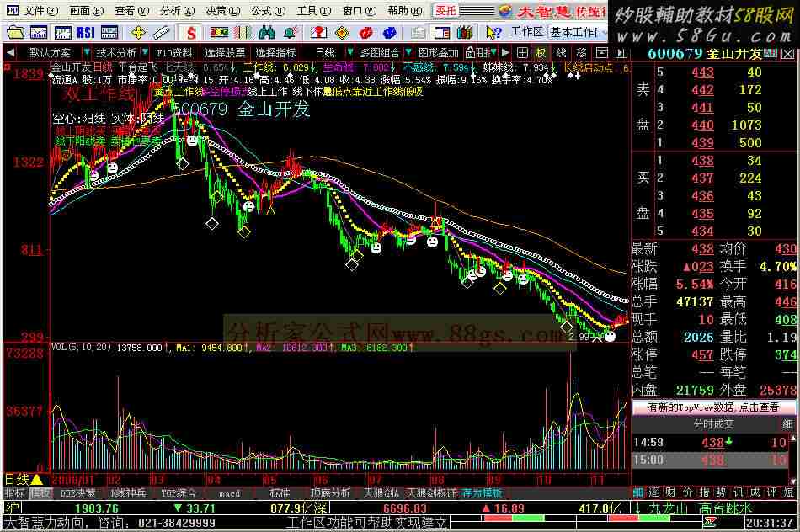Screen dimensions: 800x532
Task: Expand the 多图组合 dropdown arrow
Action: (408, 52)
